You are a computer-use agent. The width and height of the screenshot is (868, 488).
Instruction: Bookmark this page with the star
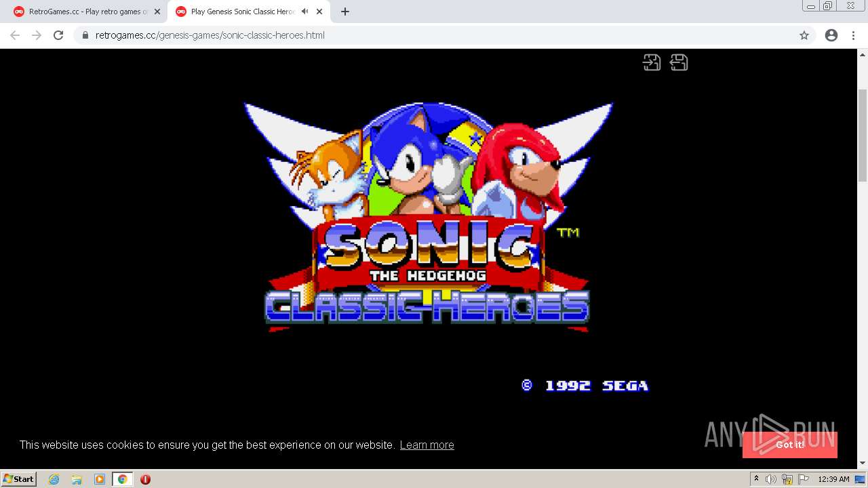coord(804,35)
